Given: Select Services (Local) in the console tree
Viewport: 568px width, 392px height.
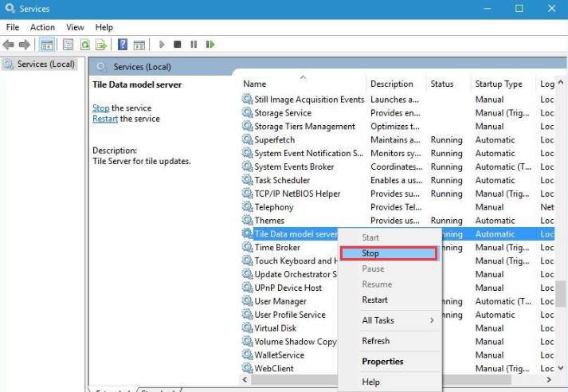Looking at the screenshot, I should 45,65.
